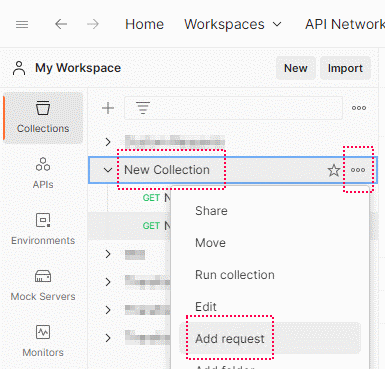Open the hamburger menu icon

pyautogui.click(x=22, y=24)
